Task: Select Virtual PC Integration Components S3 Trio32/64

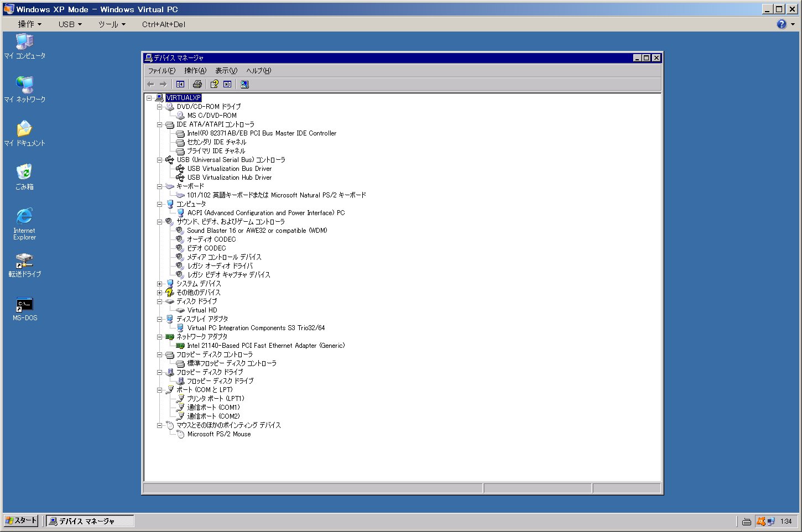Action: click(x=256, y=328)
